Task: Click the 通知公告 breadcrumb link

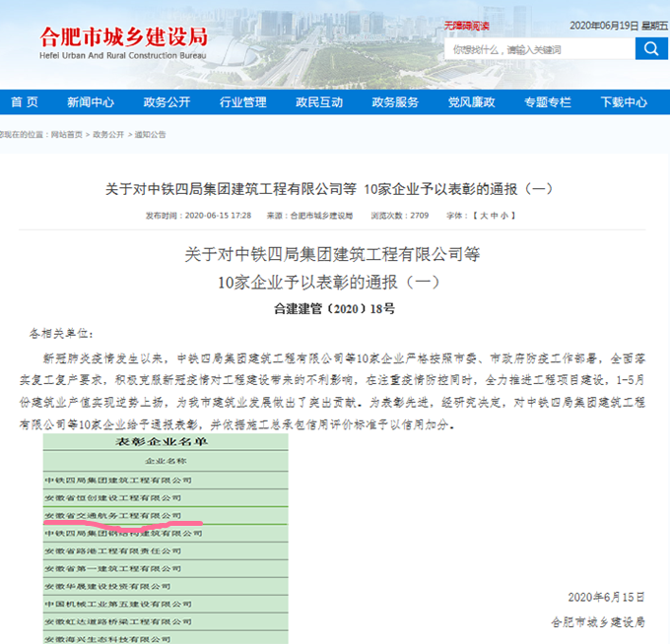Action: (x=150, y=134)
